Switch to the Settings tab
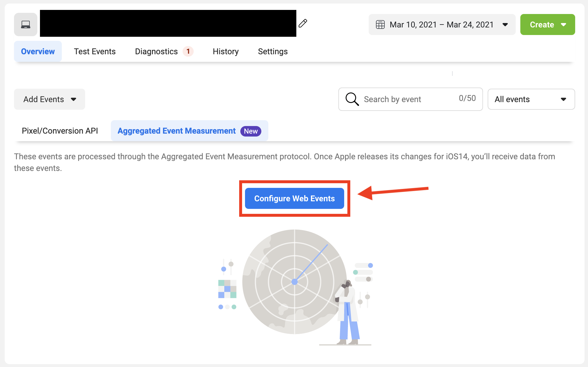The width and height of the screenshot is (588, 367). [x=273, y=51]
